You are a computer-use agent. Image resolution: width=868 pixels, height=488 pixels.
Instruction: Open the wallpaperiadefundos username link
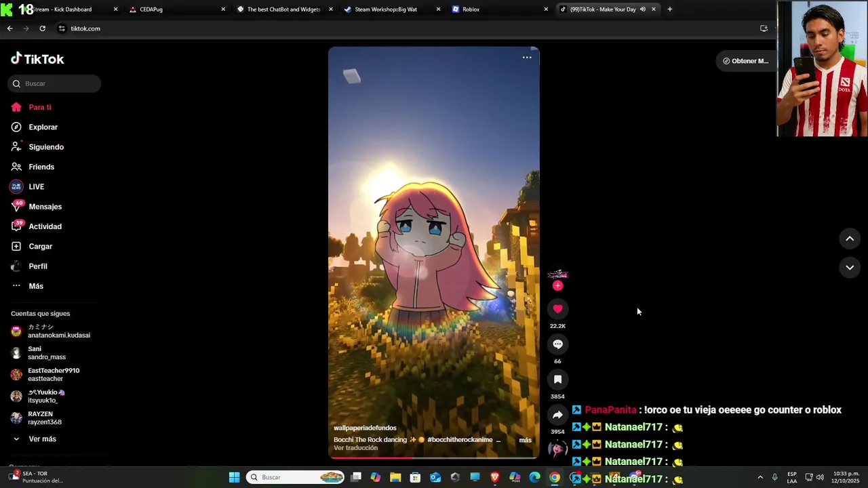[x=365, y=428]
